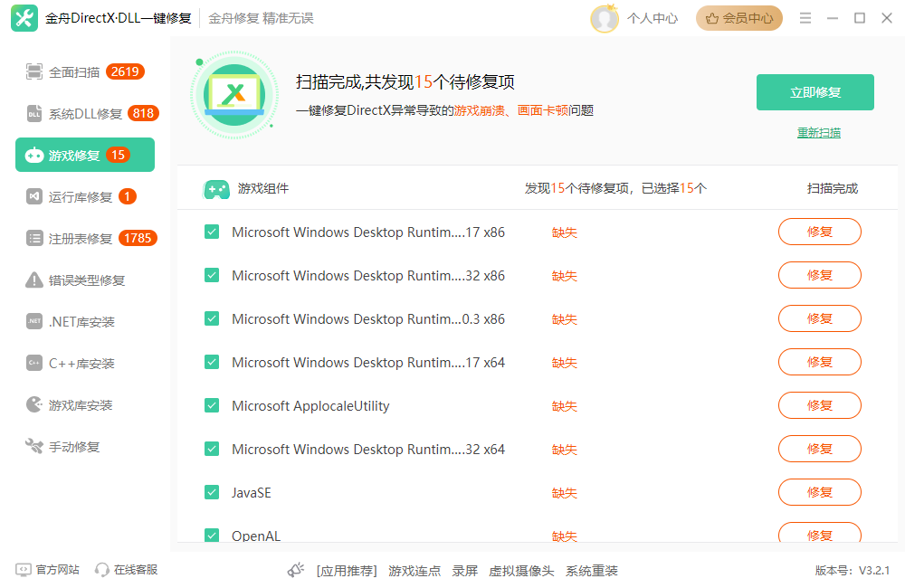The image size is (905, 588).
Task: Click the megaphone announcement icon
Action: click(296, 570)
